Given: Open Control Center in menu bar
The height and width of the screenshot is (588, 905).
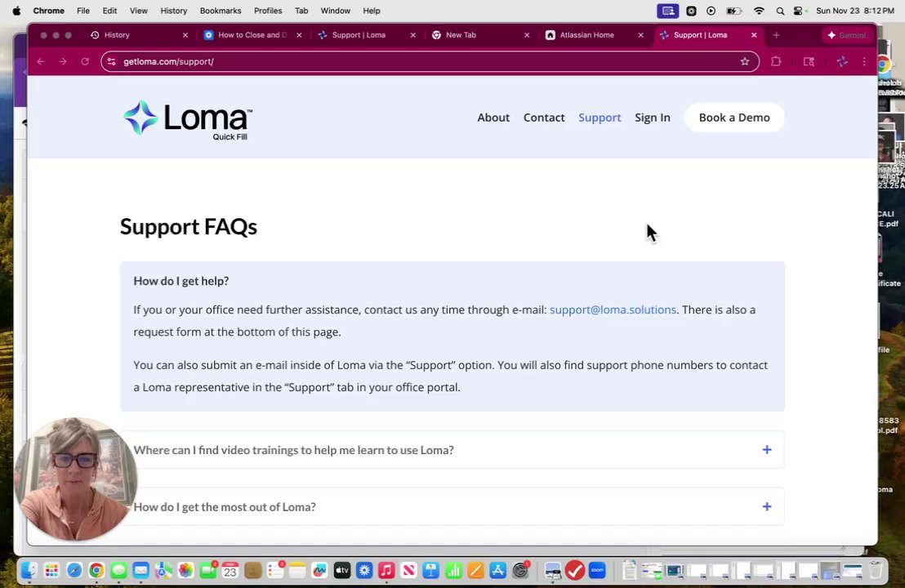Looking at the screenshot, I should pyautogui.click(x=799, y=11).
